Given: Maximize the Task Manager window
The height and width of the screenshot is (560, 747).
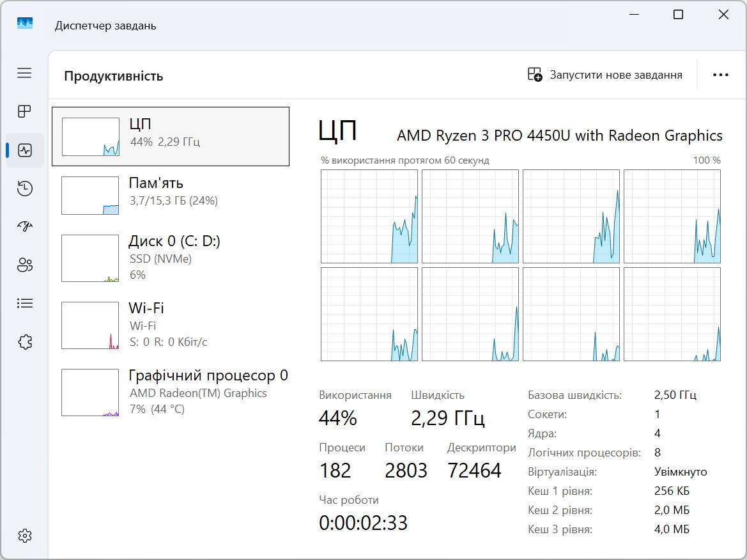Looking at the screenshot, I should pos(678,15).
